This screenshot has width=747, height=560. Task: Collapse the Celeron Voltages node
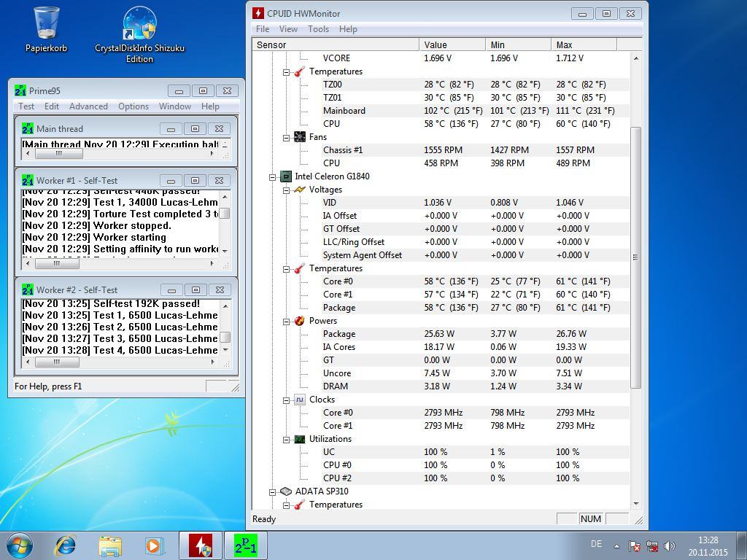click(286, 190)
